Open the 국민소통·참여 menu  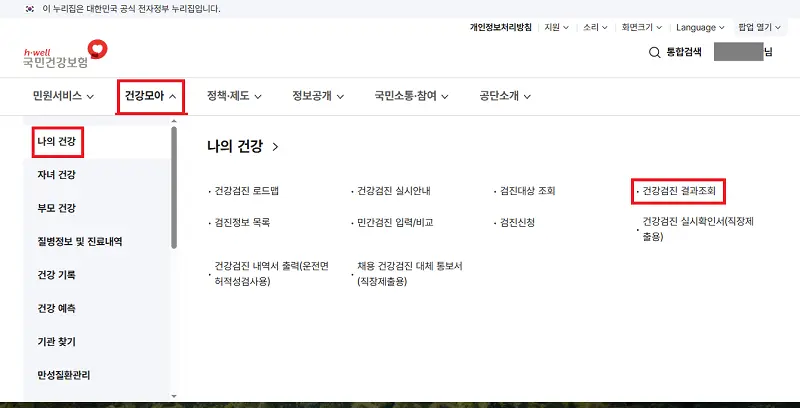point(411,96)
